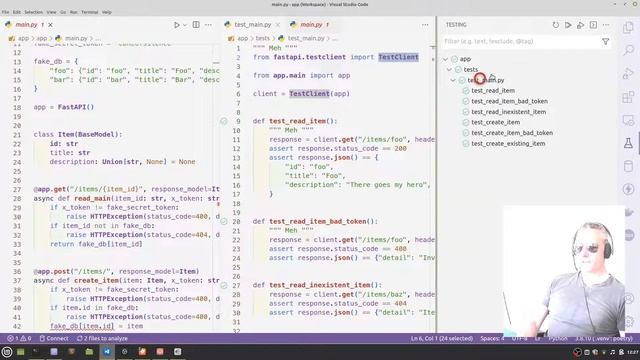
Task: Open Search view in activity bar
Action: 628,51
